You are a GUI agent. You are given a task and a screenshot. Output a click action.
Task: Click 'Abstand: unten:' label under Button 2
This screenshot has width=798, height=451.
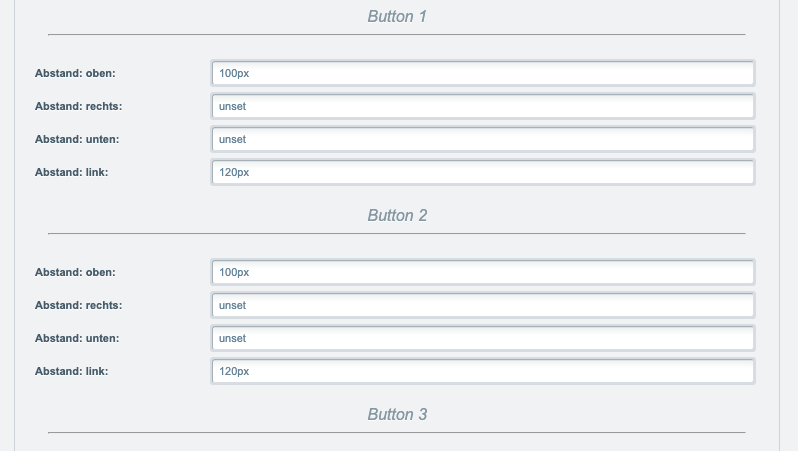coord(77,339)
